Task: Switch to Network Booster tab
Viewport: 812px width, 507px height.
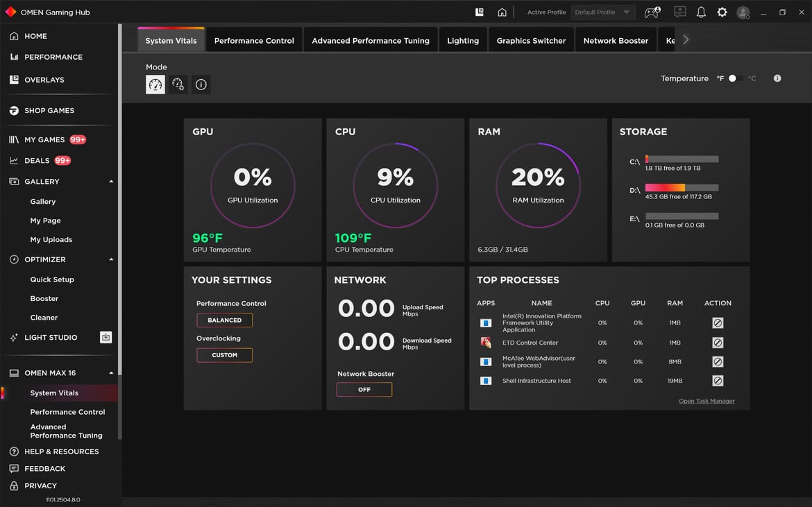Action: pos(616,40)
